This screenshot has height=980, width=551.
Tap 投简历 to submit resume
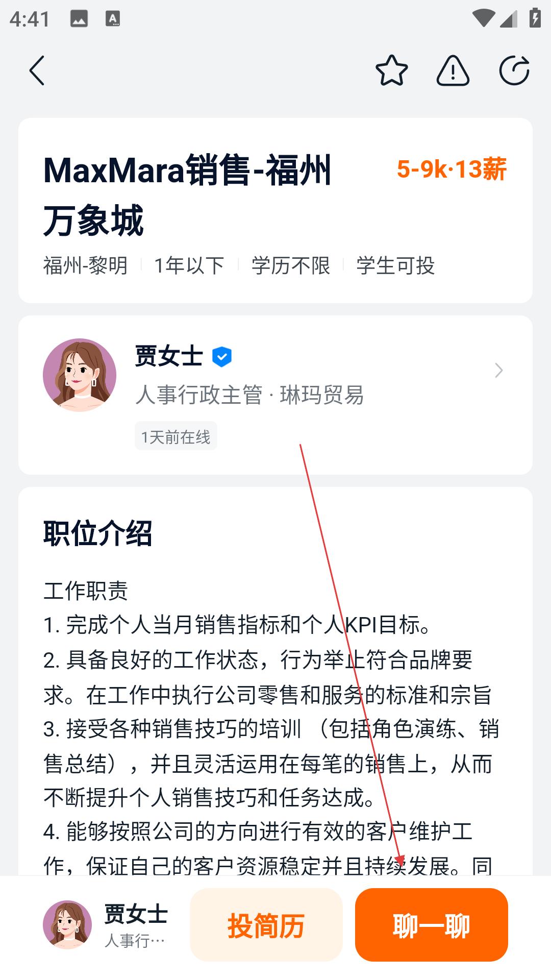pos(266,925)
